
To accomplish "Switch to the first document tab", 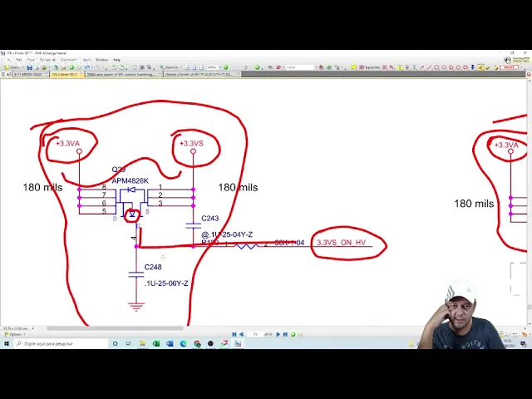I will [29, 74].
